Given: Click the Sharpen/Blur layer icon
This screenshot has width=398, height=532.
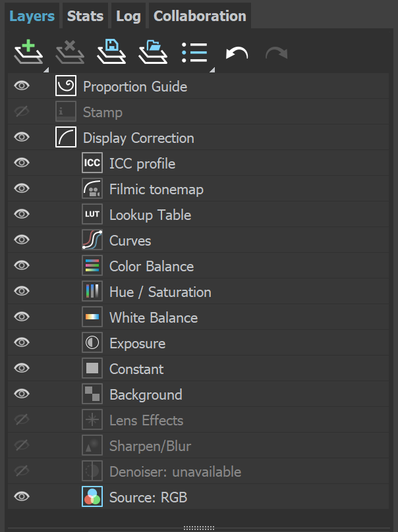Looking at the screenshot, I should 92,445.
